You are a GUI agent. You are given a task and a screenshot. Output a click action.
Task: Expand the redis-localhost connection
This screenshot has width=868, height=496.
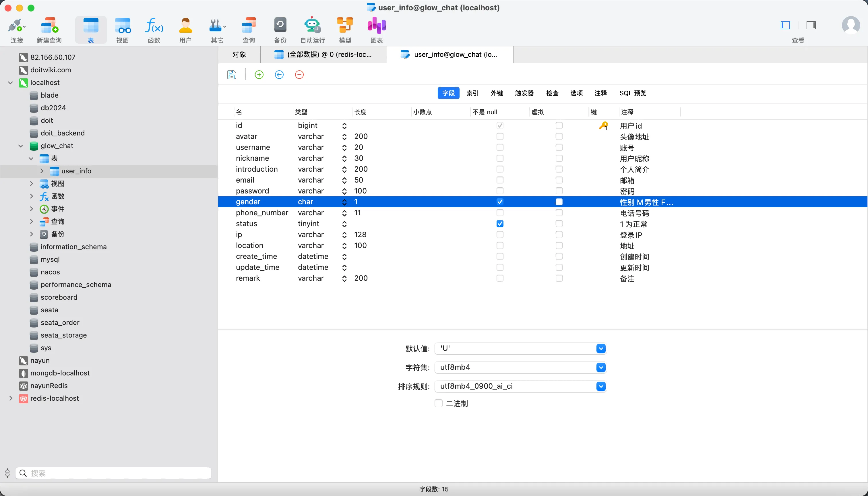(11, 398)
